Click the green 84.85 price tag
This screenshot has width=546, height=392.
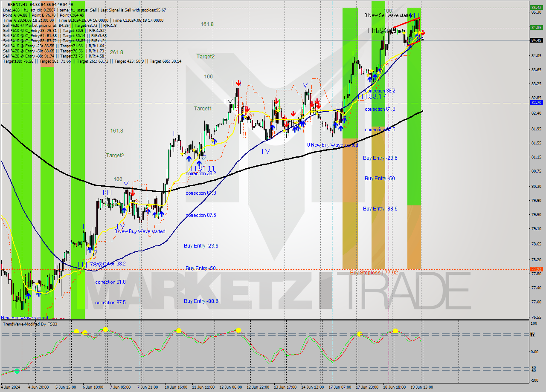(536, 27)
